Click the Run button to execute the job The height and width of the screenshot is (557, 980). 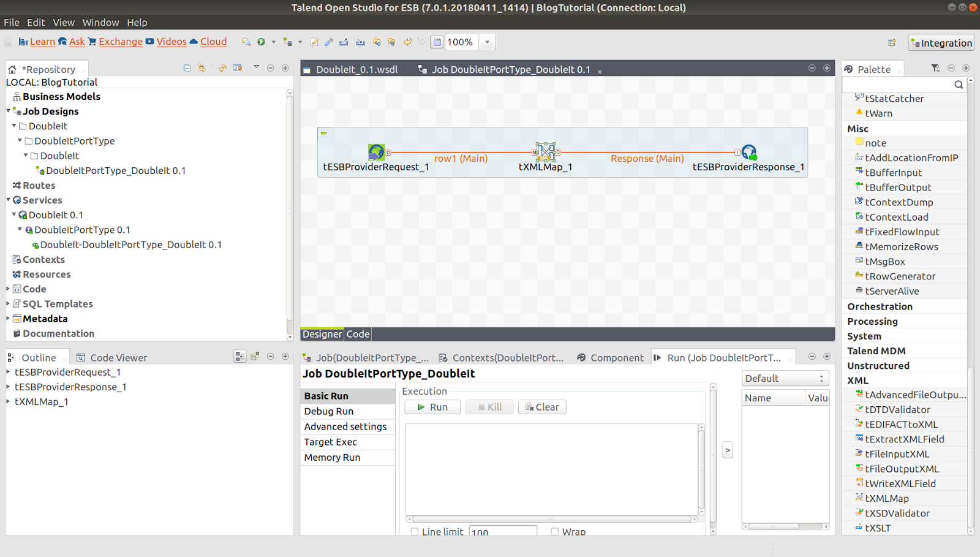coord(432,406)
